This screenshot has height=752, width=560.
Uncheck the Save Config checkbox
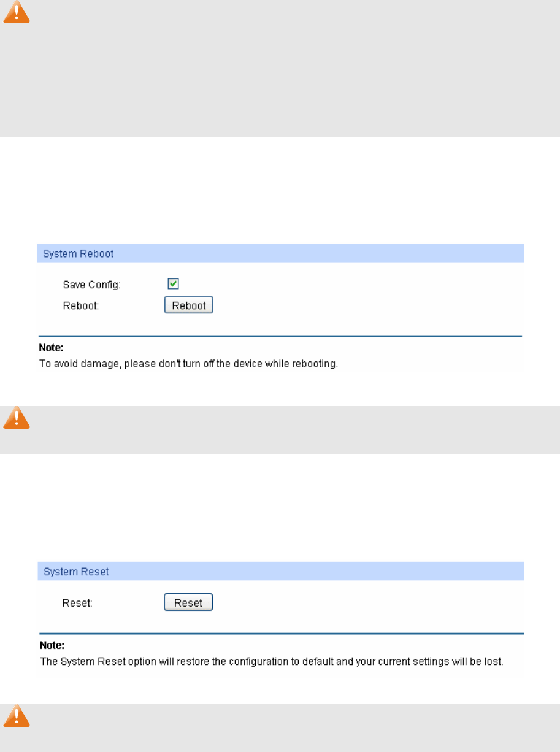(174, 283)
